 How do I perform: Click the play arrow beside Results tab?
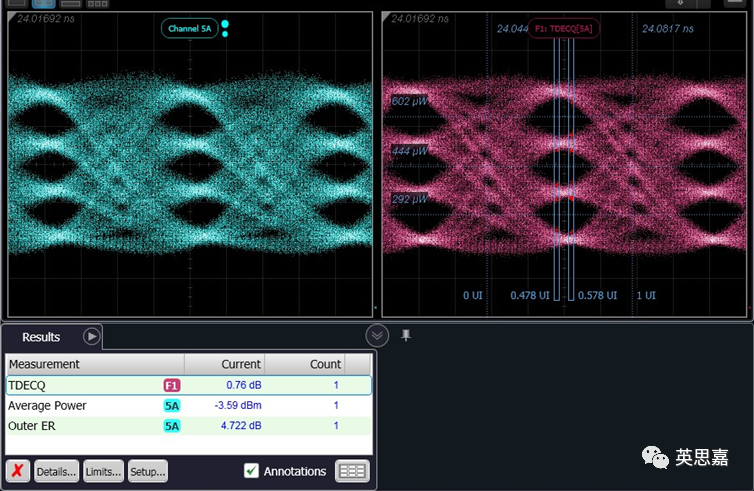(x=91, y=337)
